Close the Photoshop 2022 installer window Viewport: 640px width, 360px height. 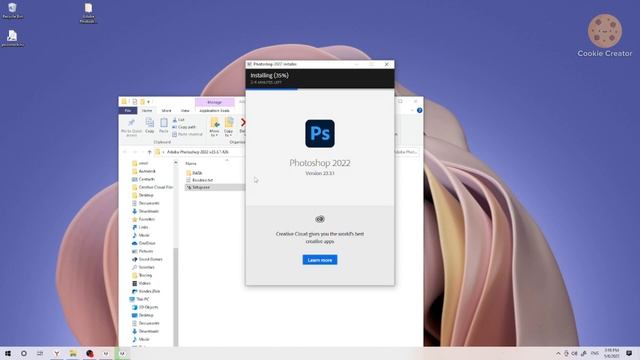click(387, 64)
